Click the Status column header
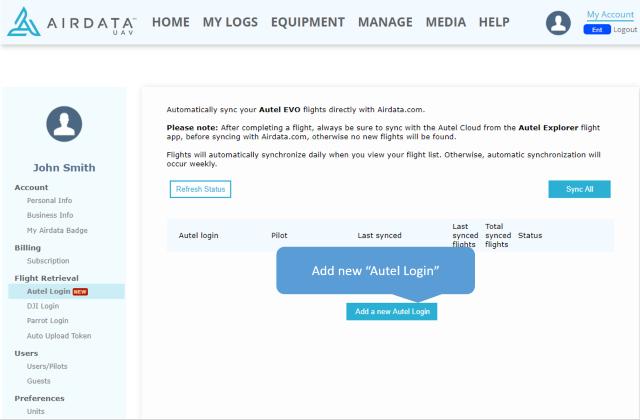The width and height of the screenshot is (640, 420). coord(530,236)
